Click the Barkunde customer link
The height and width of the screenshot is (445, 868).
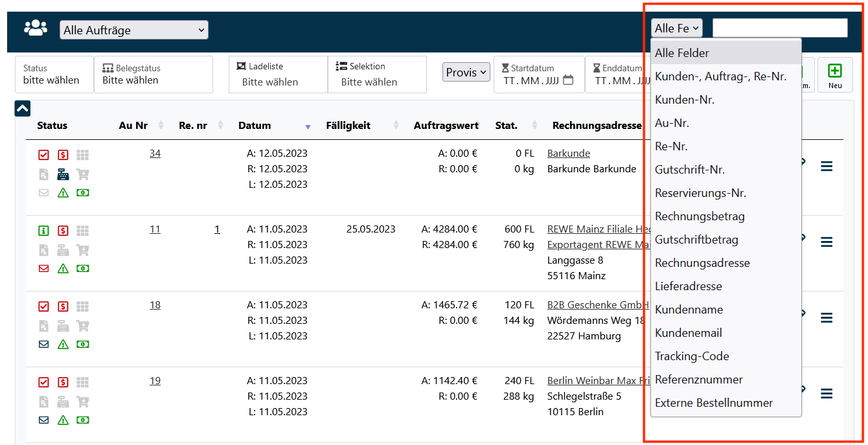coord(568,154)
